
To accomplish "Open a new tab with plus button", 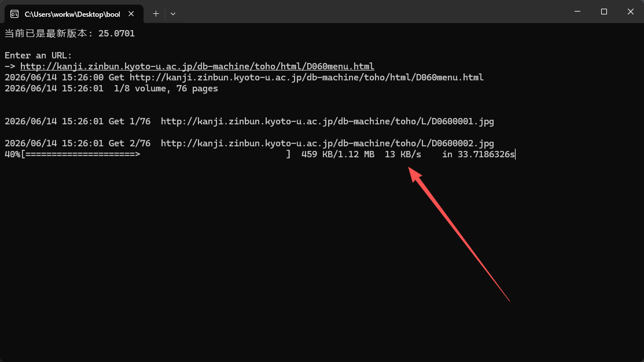I will click(x=156, y=13).
